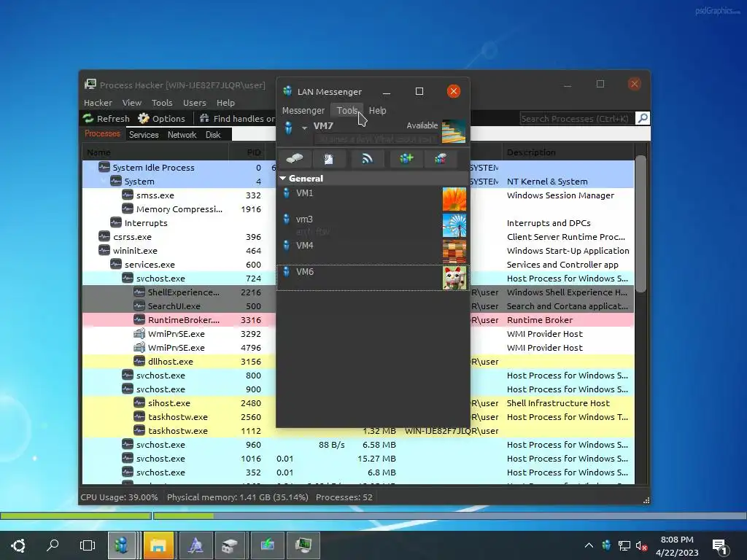
Task: Open the View menu in Process Hacker
Action: point(131,103)
